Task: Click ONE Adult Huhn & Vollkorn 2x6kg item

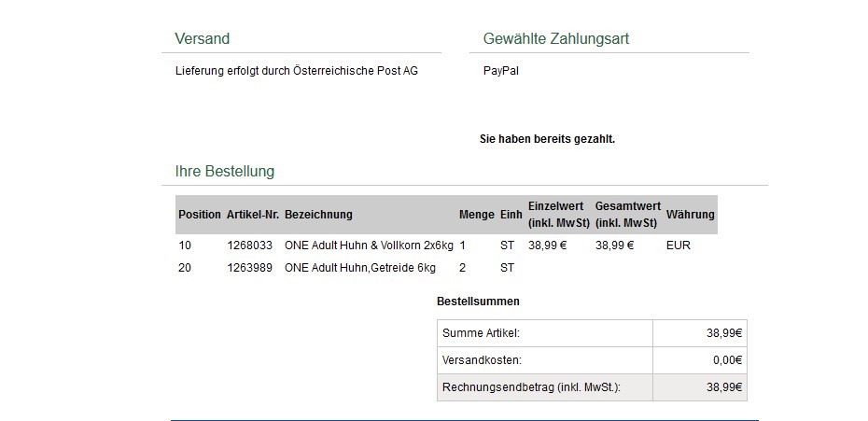Action: click(369, 246)
